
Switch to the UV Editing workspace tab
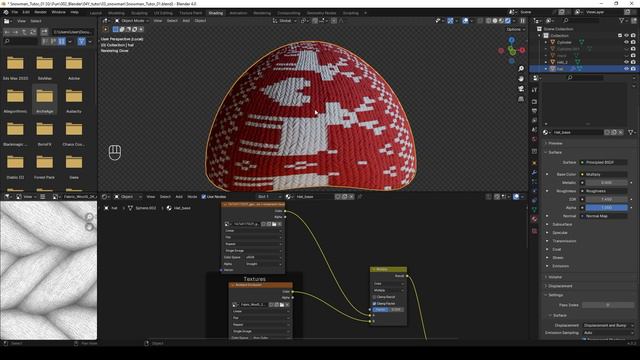163,13
